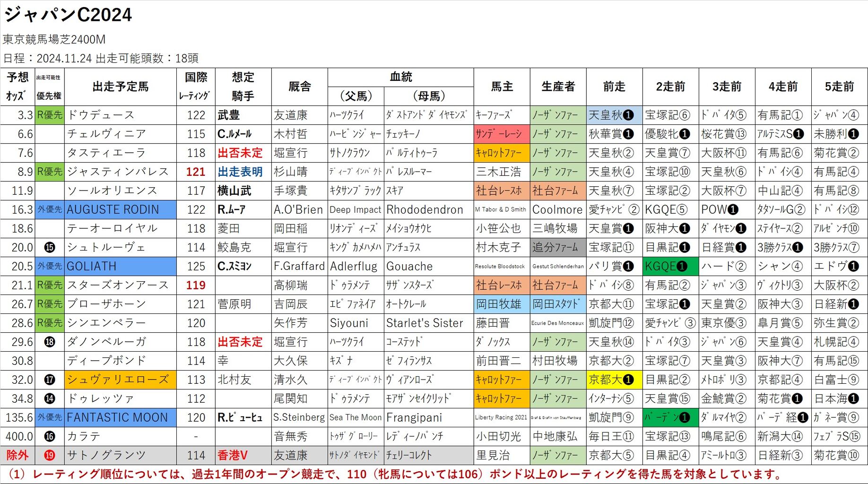This screenshot has width=868, height=484.
Task: Click the red '除外' cell
Action: pyautogui.click(x=17, y=455)
